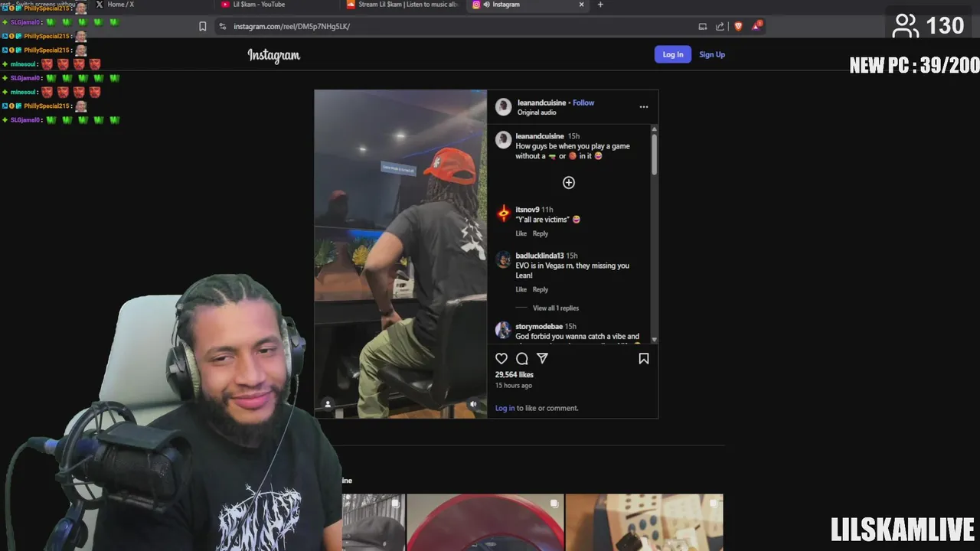The image size is (980, 551).
Task: Click the comment bubble icon
Action: tap(522, 358)
